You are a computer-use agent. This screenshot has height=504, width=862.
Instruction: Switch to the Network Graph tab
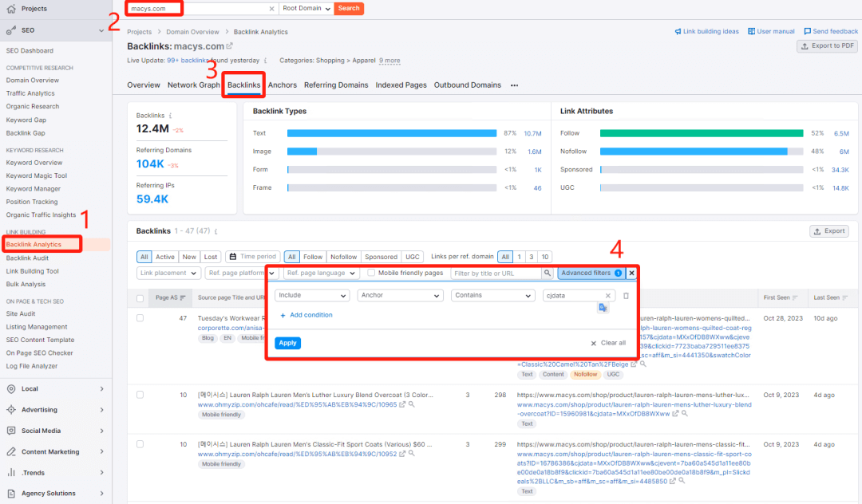193,85
